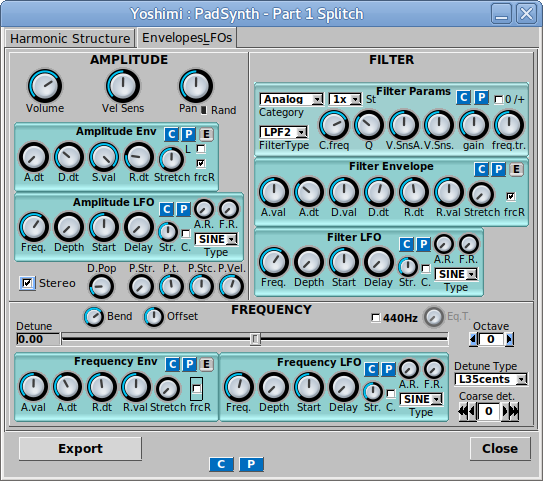The width and height of the screenshot is (543, 481).
Task: Paste Filter Params with P button
Action: pyautogui.click(x=481, y=98)
